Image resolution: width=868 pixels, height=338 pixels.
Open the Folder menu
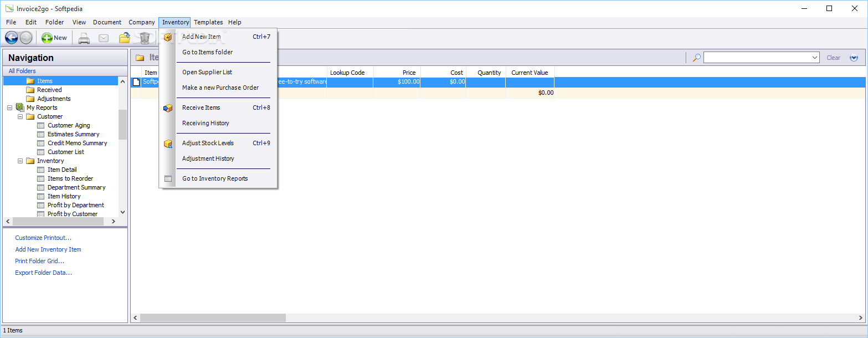(x=55, y=22)
